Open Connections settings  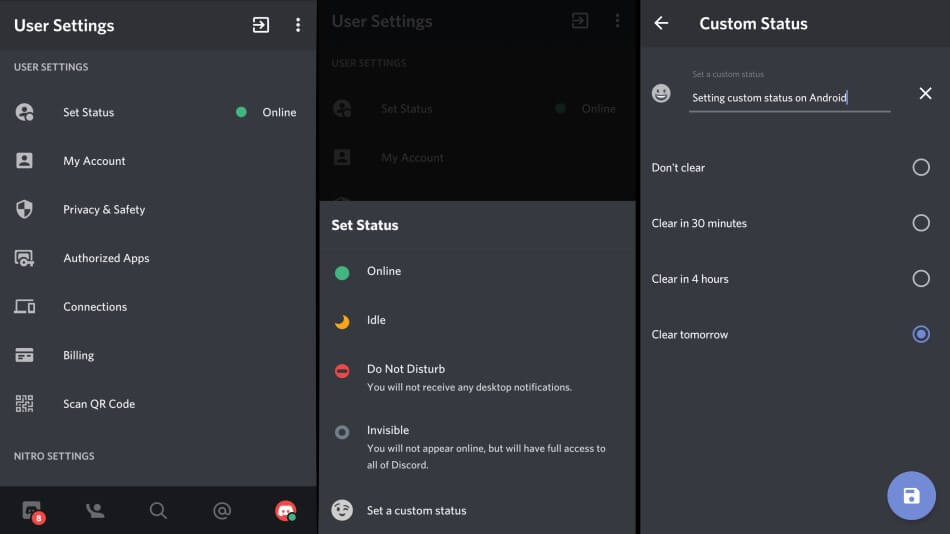pos(158,307)
